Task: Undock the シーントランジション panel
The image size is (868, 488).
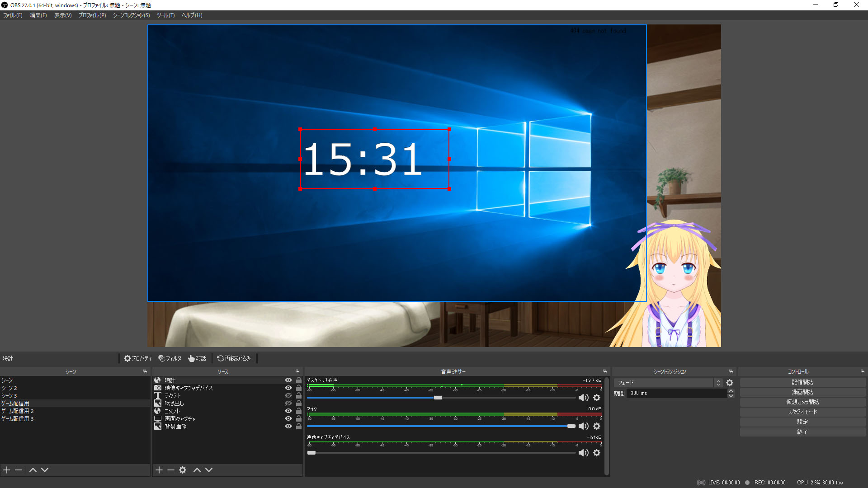Action: [731, 371]
